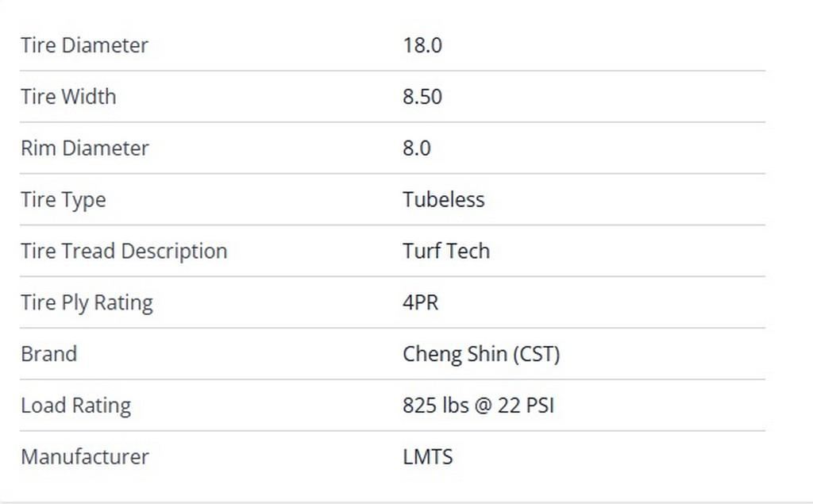The width and height of the screenshot is (813, 504).
Task: Select the 4PR ply rating value
Action: pyautogui.click(x=420, y=303)
